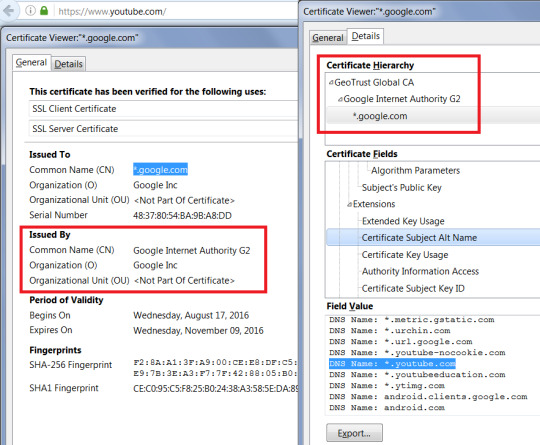Select Extended Key Usage field
This screenshot has width=540, height=445.
(x=403, y=221)
